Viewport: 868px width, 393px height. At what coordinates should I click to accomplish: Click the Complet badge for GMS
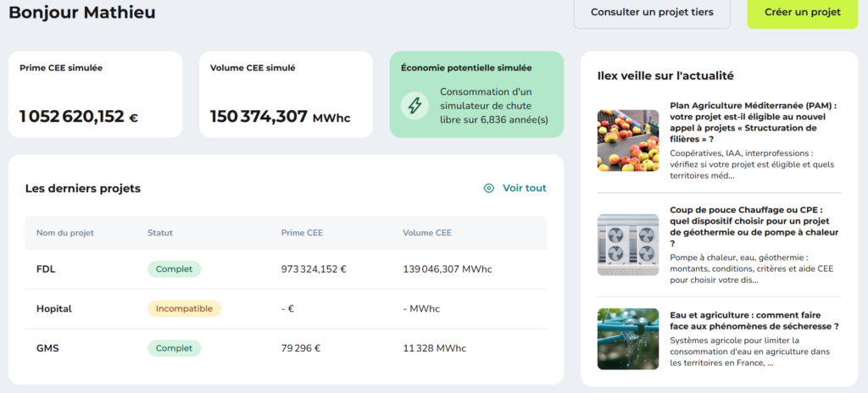174,348
